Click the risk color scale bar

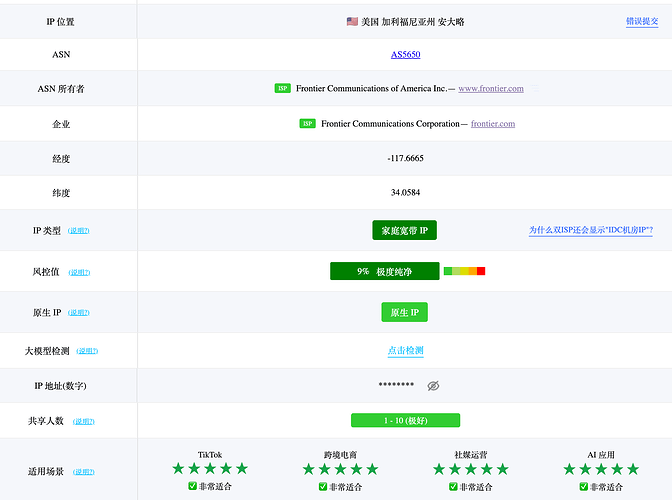[x=465, y=271]
